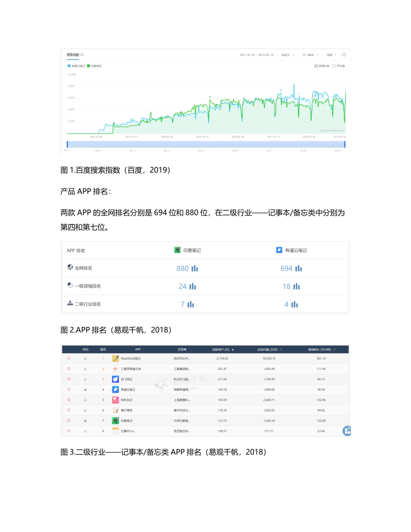
Task: Uncheck the 新闻头条 checkbox
Action: [x=316, y=66]
